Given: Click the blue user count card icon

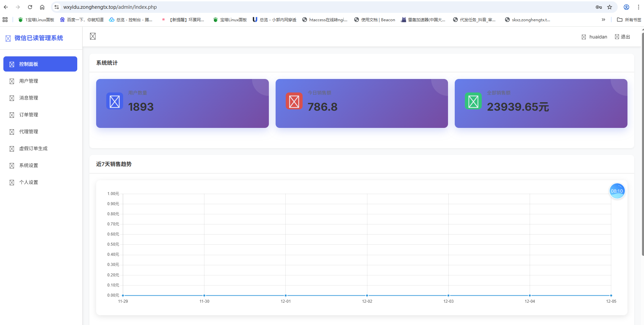Looking at the screenshot, I should (x=115, y=101).
